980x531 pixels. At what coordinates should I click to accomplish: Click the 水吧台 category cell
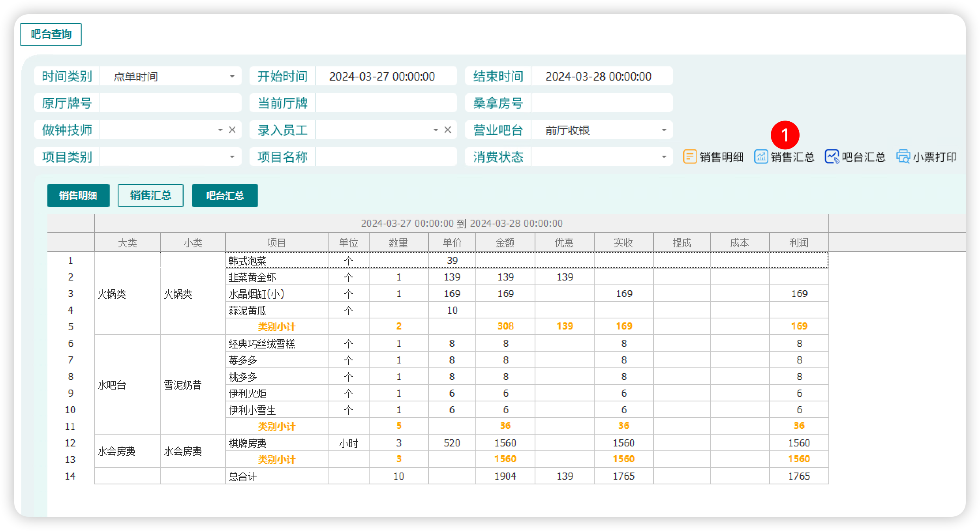click(x=128, y=385)
